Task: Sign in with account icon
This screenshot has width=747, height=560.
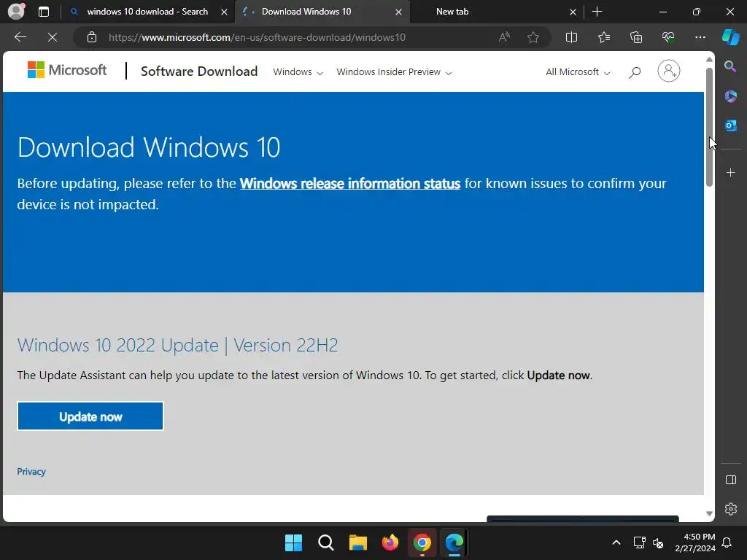Action: click(x=668, y=71)
